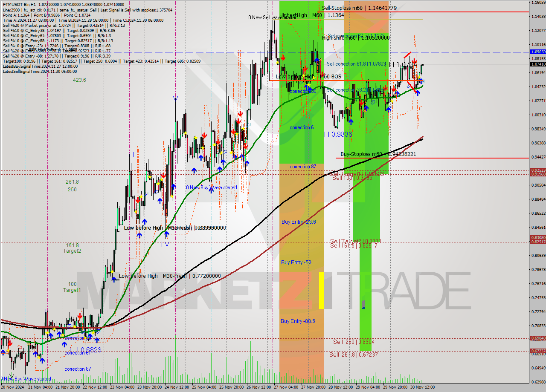The height and width of the screenshot is (392, 546).
Task: Click the '28 Nov 12:00' time axis label
Action: coord(341,387)
